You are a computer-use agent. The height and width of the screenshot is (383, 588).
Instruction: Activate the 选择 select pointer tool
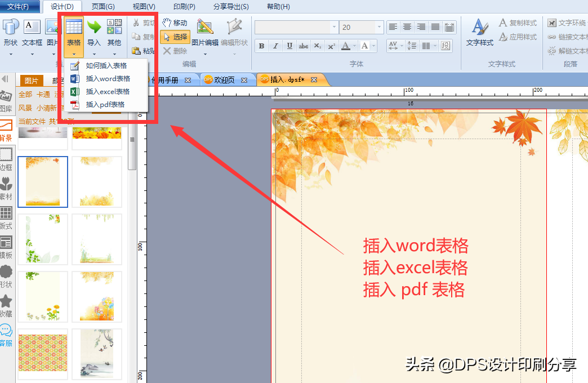point(175,37)
